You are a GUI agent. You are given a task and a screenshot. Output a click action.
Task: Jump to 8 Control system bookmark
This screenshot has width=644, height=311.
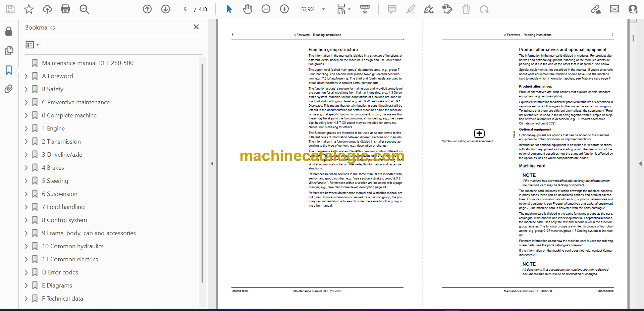coord(64,220)
